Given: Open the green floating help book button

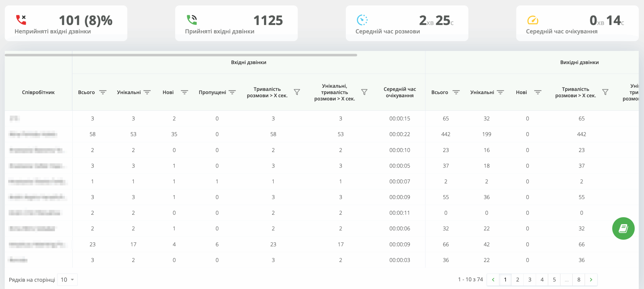Looking at the screenshot, I should tap(623, 228).
